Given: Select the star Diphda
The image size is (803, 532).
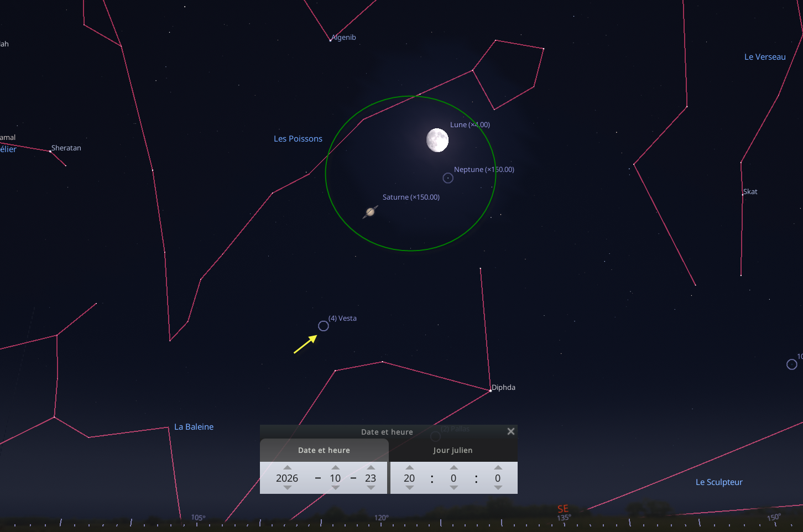Looking at the screenshot, I should pyautogui.click(x=491, y=390).
